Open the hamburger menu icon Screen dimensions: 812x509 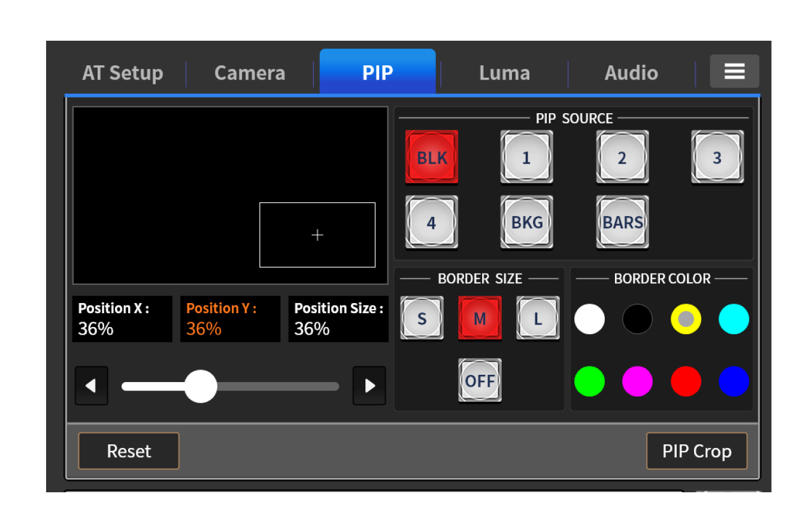coord(734,72)
